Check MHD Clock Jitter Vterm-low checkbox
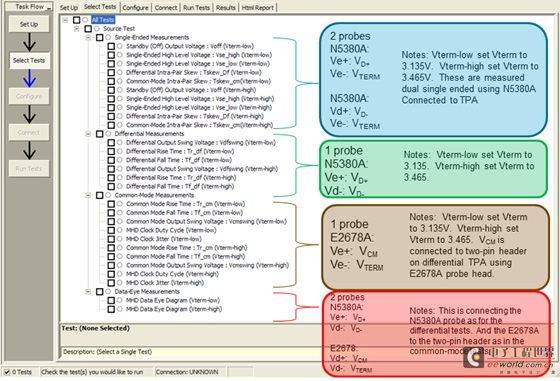The width and height of the screenshot is (560, 381). coord(111,239)
